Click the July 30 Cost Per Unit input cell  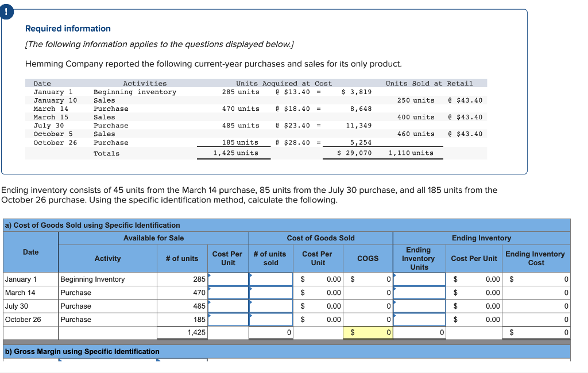tap(228, 306)
